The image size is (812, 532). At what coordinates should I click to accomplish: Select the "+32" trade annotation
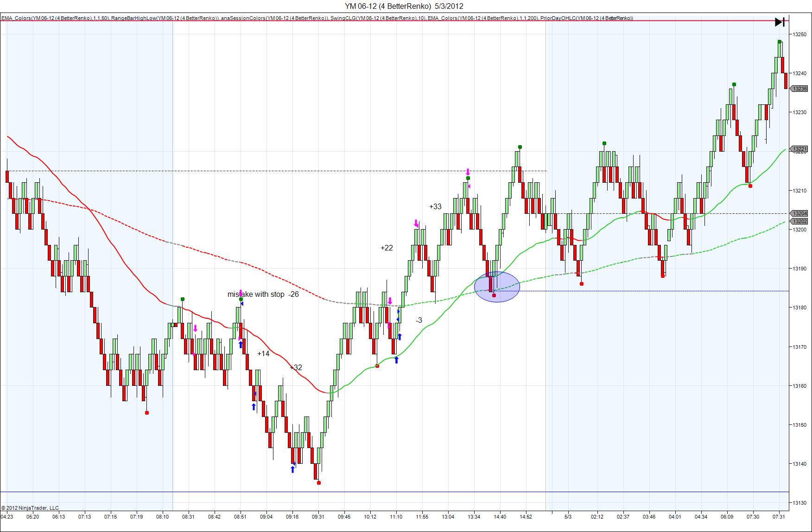point(296,367)
